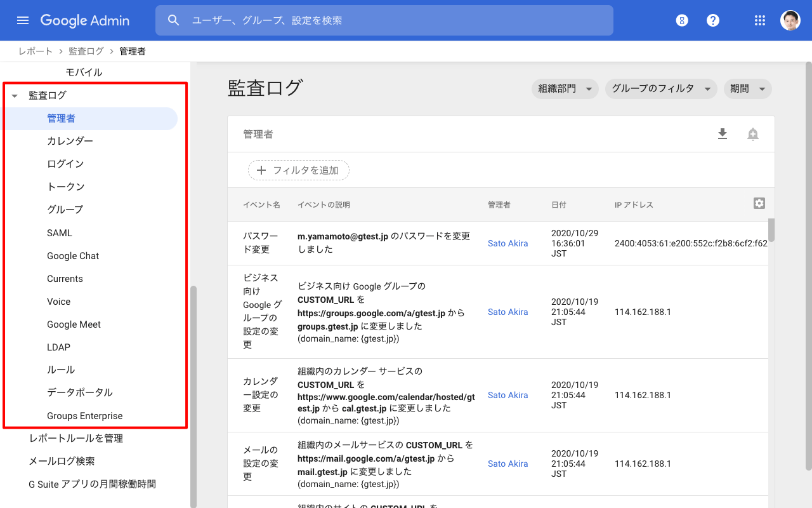This screenshot has width=812, height=508.
Task: Open G Suite アプリの月間稼働時間
Action: (92, 484)
